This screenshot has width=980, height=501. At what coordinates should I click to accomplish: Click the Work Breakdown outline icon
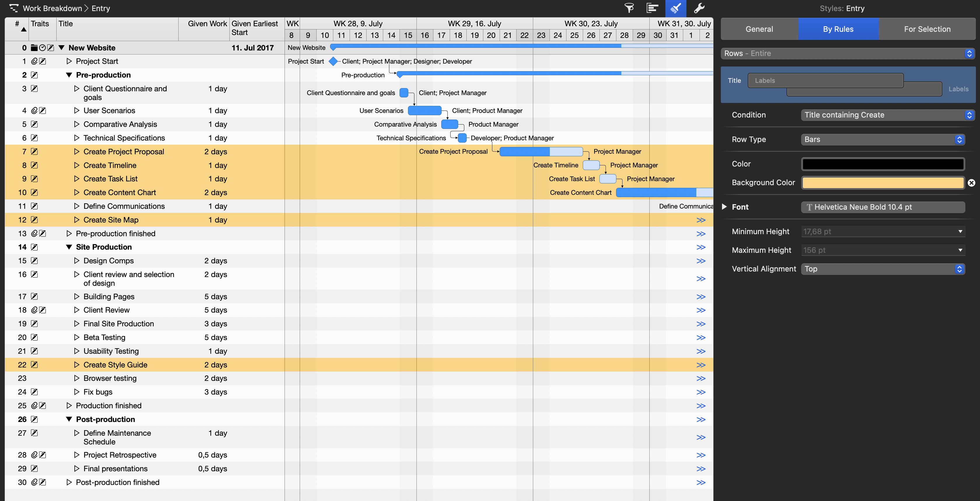pos(14,8)
